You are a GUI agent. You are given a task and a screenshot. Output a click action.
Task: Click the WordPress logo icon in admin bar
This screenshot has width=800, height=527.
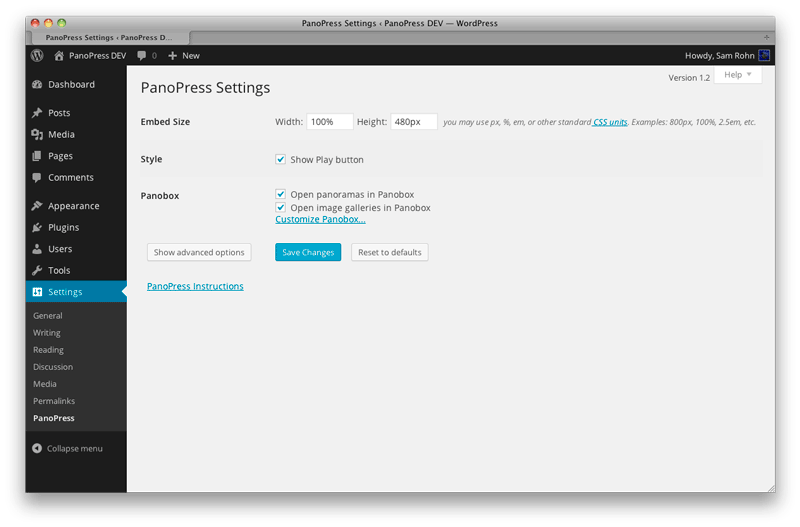click(x=37, y=56)
